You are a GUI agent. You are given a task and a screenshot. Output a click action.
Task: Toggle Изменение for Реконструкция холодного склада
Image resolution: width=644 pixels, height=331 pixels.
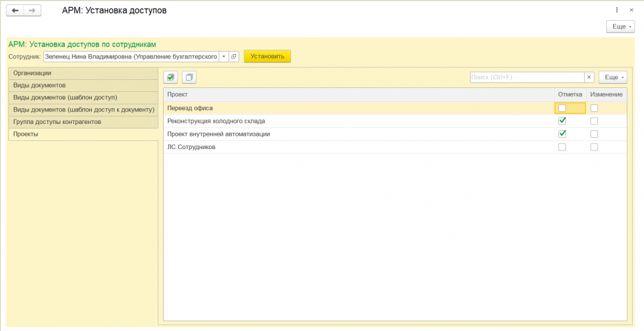pos(594,121)
